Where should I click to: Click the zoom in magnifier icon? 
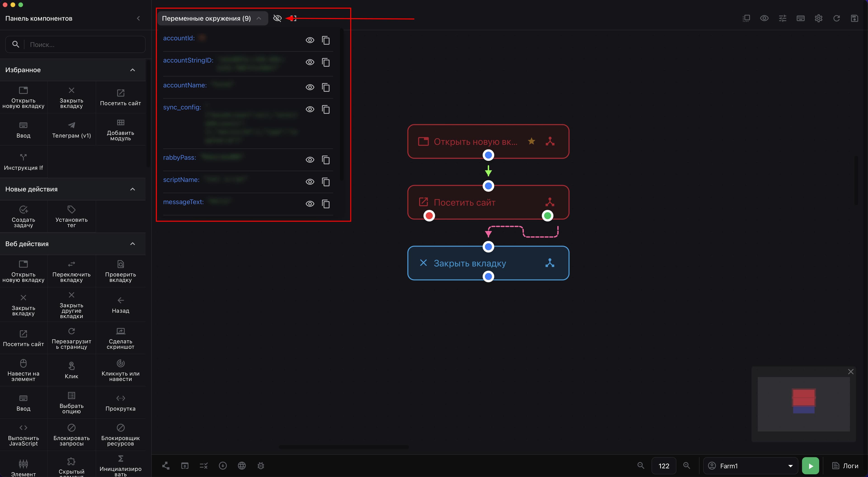click(686, 465)
